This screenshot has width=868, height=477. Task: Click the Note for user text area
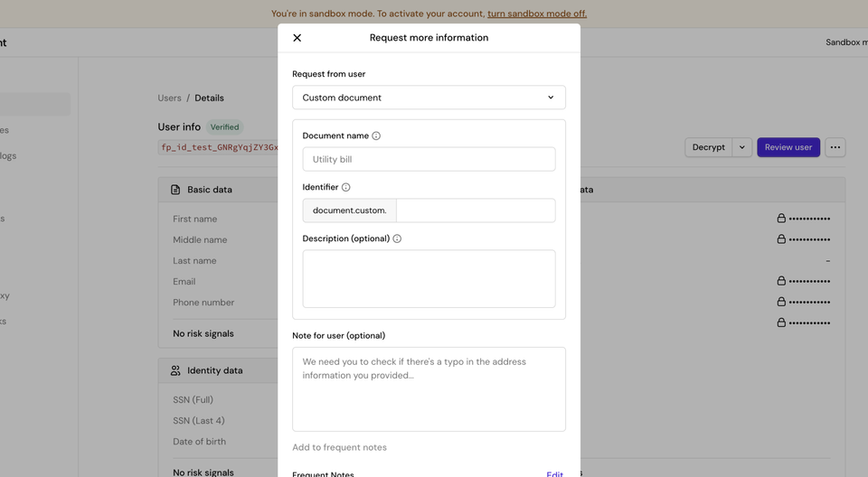click(429, 388)
